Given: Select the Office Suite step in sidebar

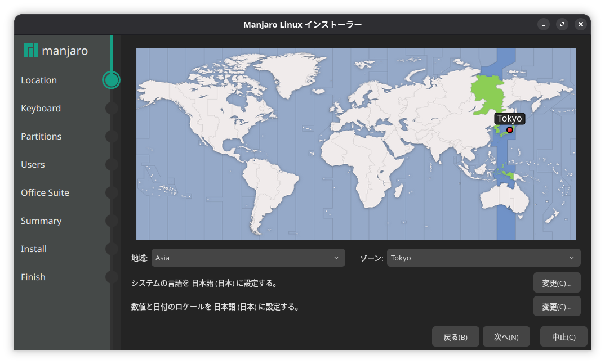Looking at the screenshot, I should 45,192.
